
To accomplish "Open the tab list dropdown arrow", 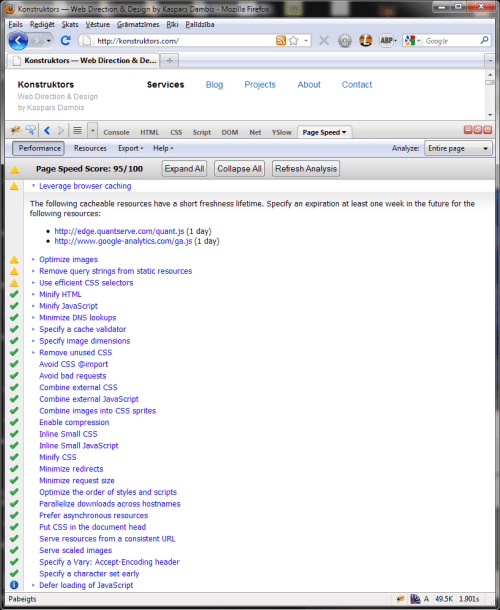I will (x=490, y=61).
